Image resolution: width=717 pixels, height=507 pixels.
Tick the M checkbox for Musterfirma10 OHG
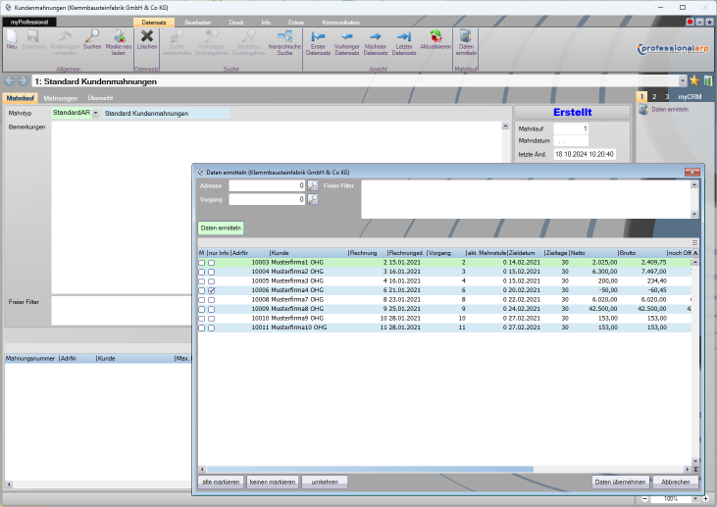pyautogui.click(x=202, y=328)
